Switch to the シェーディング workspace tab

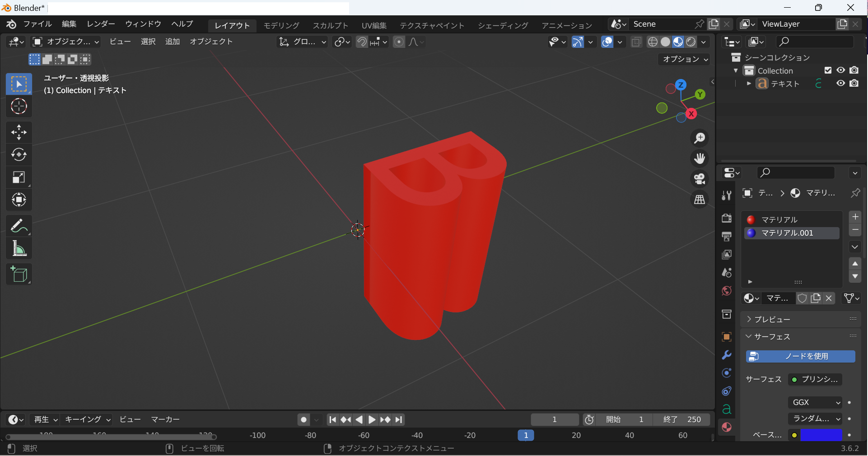[x=503, y=25]
